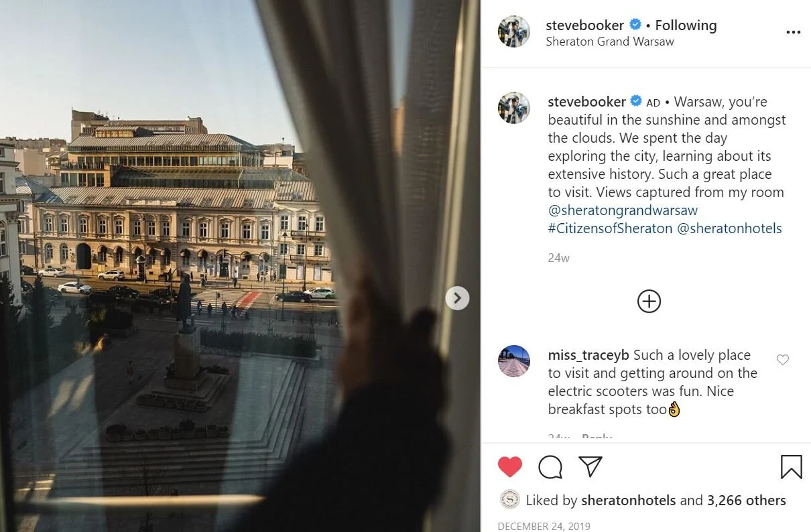Save post with bookmark icon
The width and height of the screenshot is (811, 532).
791,467
